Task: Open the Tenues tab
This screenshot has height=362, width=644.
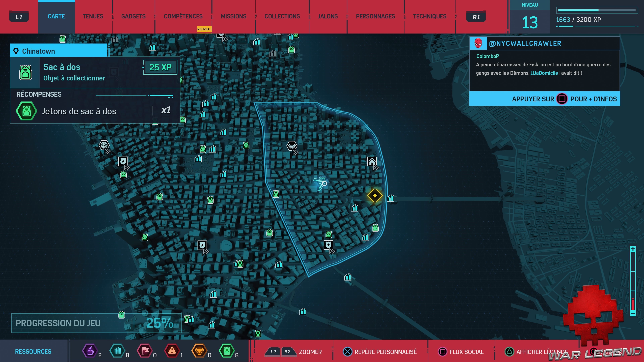Action: point(93,16)
